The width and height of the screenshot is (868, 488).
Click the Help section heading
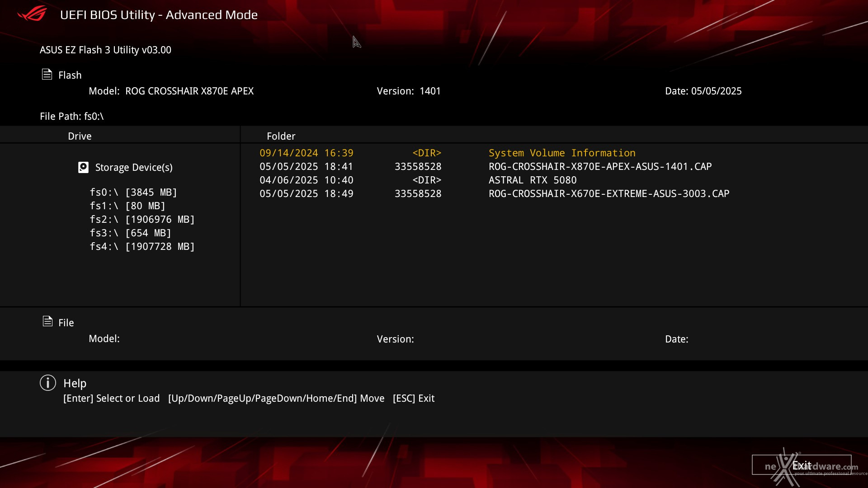click(x=75, y=383)
